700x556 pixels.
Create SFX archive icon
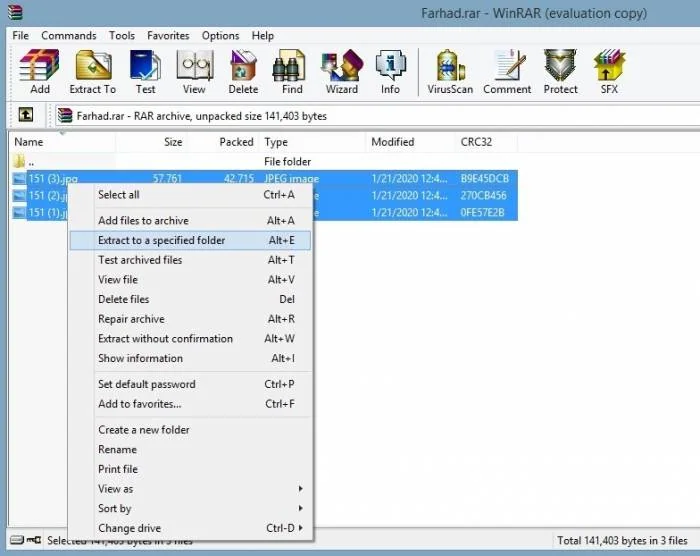coord(609,71)
